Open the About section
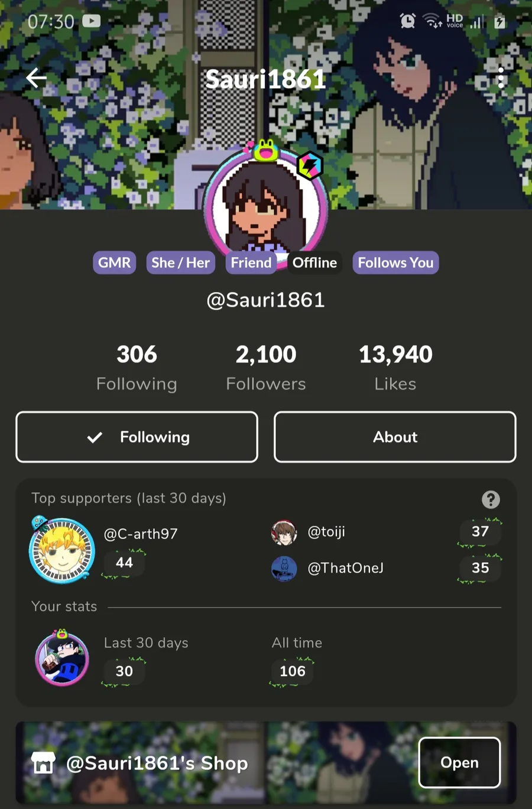532x809 pixels. point(395,437)
